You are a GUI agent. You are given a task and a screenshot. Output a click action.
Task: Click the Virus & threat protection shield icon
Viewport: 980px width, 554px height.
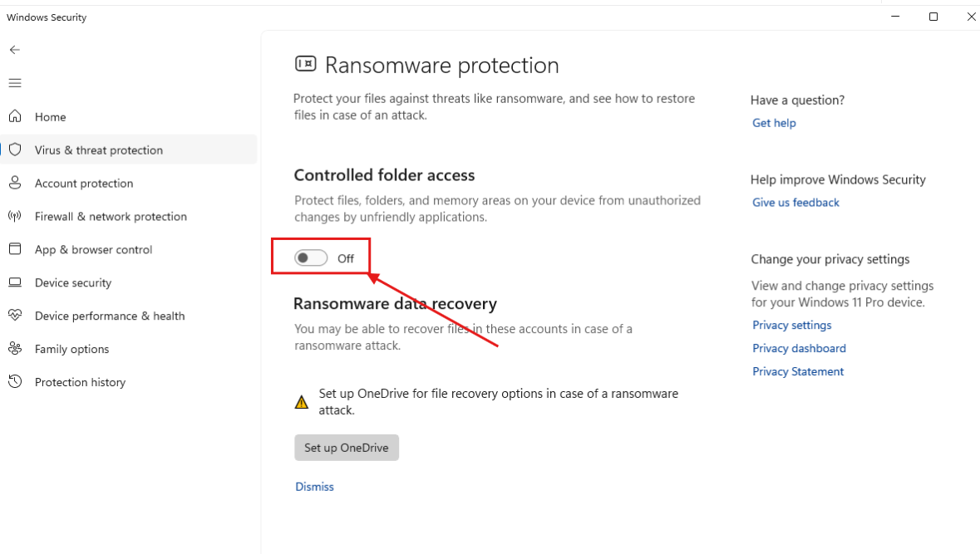point(15,150)
